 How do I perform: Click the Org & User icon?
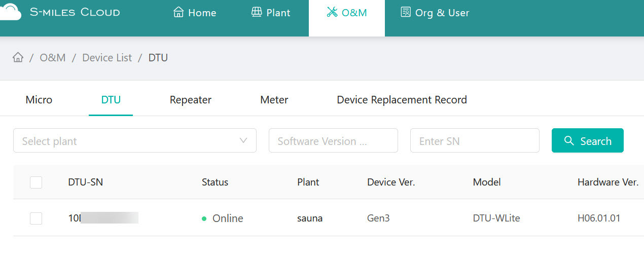405,12
